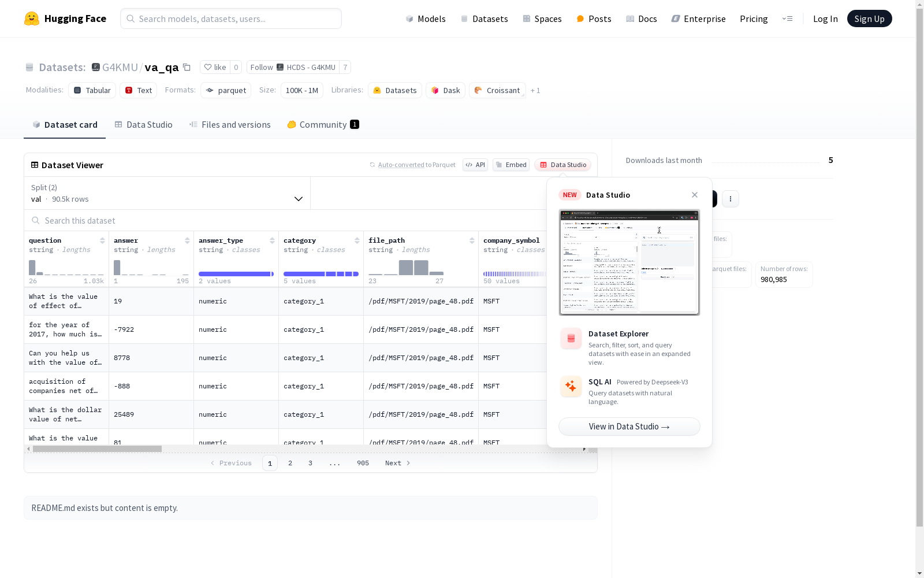Click Auto-converted to Parquet link
Image resolution: width=924 pixels, height=578 pixels.
pos(412,165)
